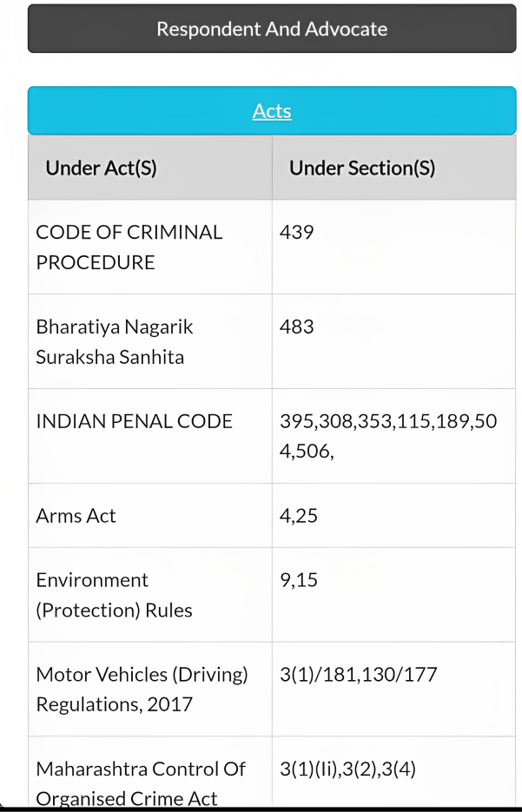
Task: Expand the Respondent And Advocate section
Action: [x=271, y=29]
